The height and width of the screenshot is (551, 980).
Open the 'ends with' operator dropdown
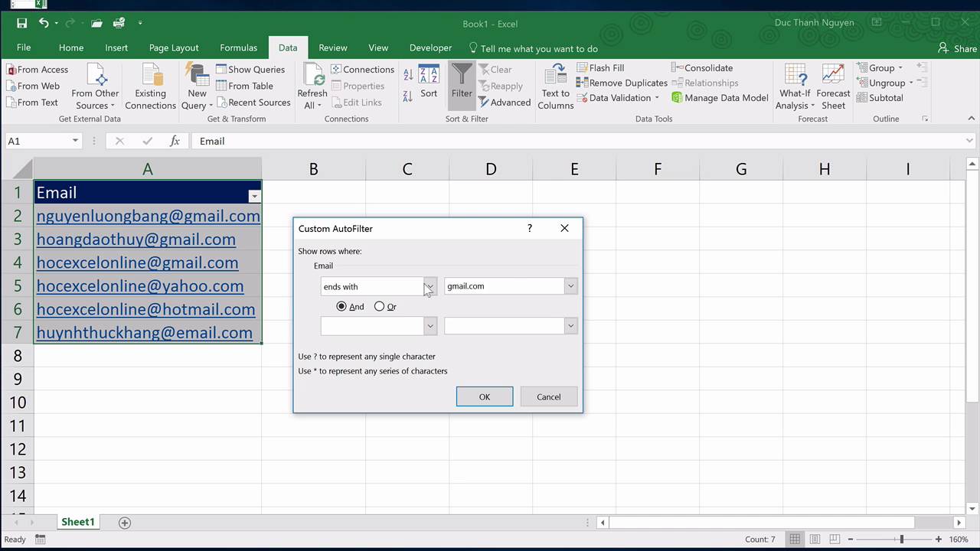click(429, 285)
